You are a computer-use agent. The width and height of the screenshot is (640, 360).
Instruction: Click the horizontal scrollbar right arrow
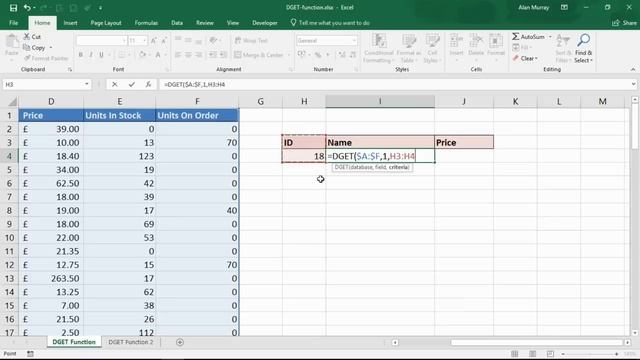[627, 342]
